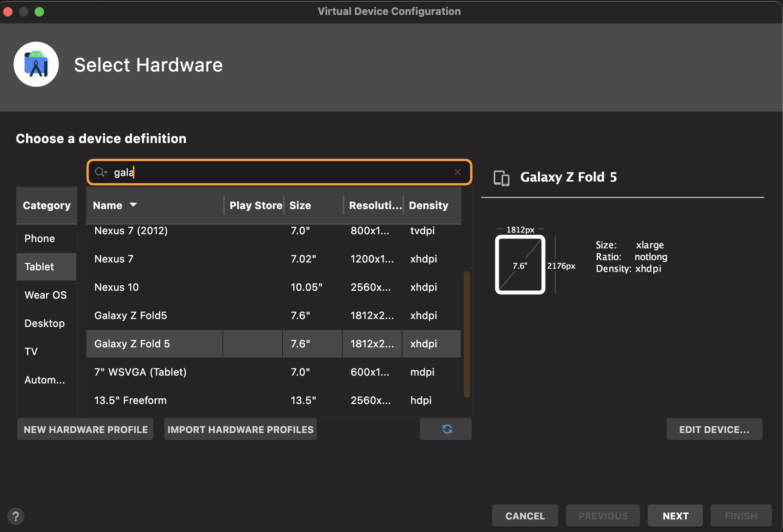Click the search magnifier icon
Image resolution: width=783 pixels, height=532 pixels.
click(x=101, y=172)
